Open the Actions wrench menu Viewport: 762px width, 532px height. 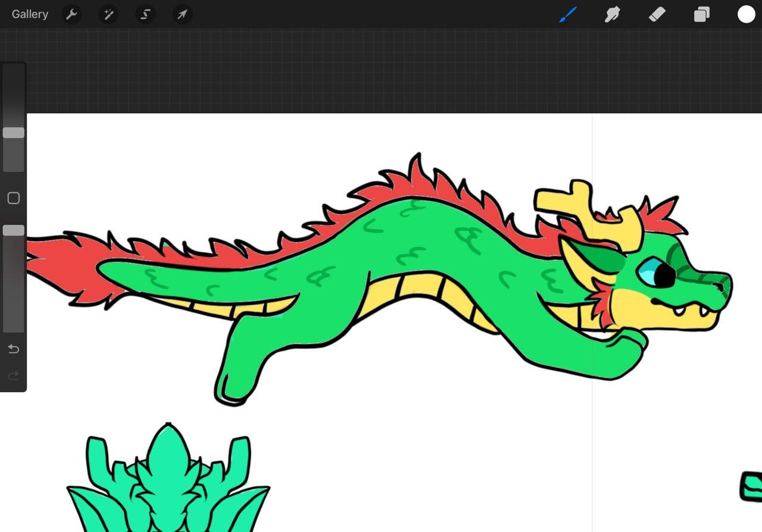coord(71,14)
